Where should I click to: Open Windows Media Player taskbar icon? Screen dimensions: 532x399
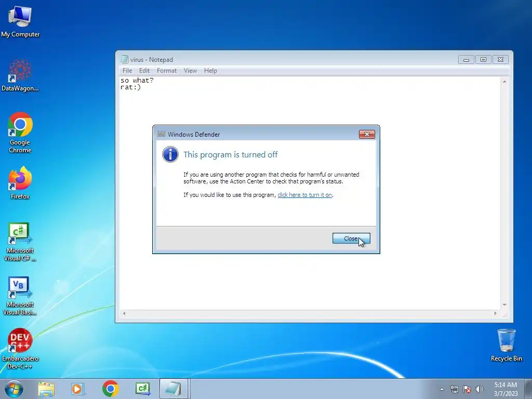tap(78, 389)
